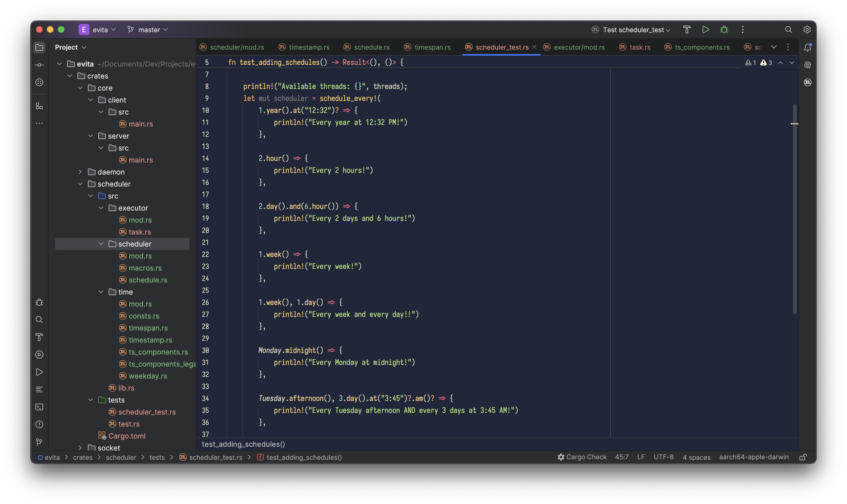Switch to schedule.rs tab
The height and width of the screenshot is (504, 847).
(x=366, y=47)
